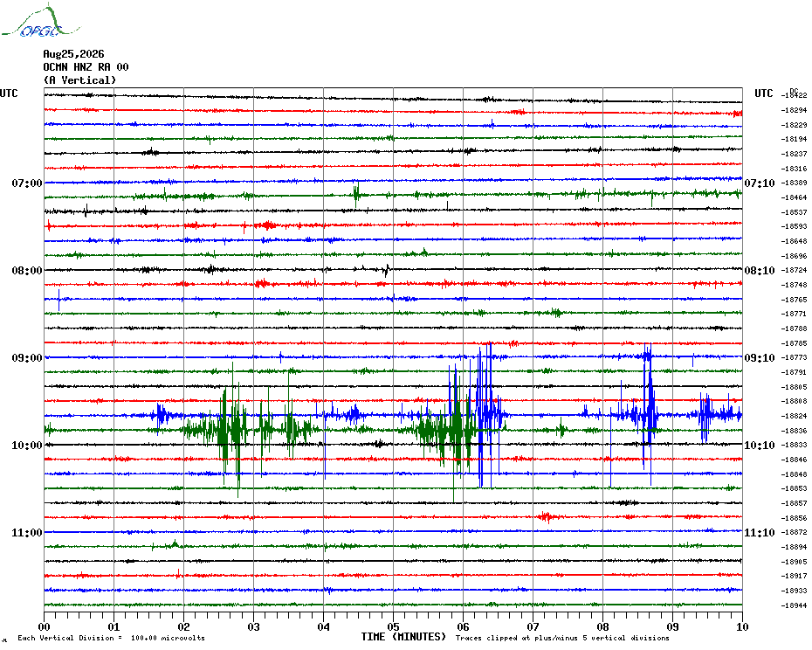Click the 04 minute axis tick label

tap(324, 626)
